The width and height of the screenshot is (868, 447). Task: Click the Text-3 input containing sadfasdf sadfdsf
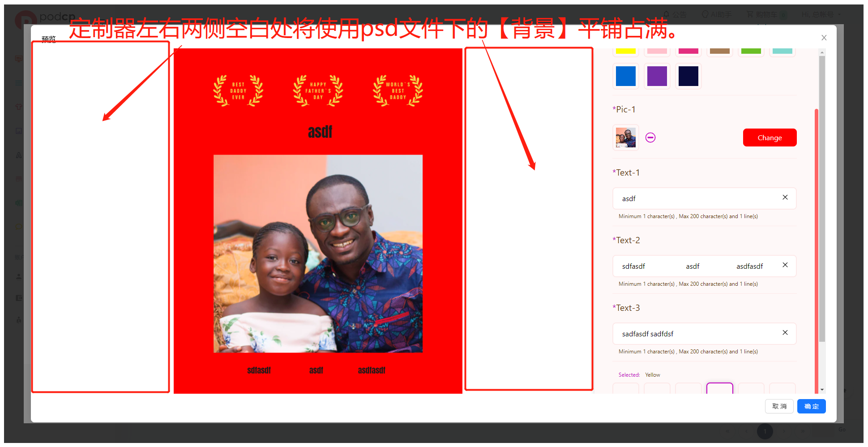tap(704, 334)
